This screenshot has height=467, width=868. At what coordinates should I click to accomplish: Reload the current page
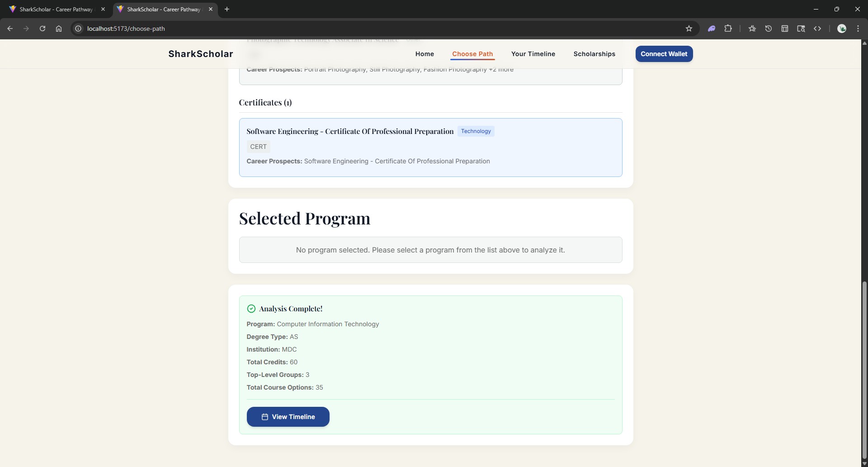pos(42,29)
